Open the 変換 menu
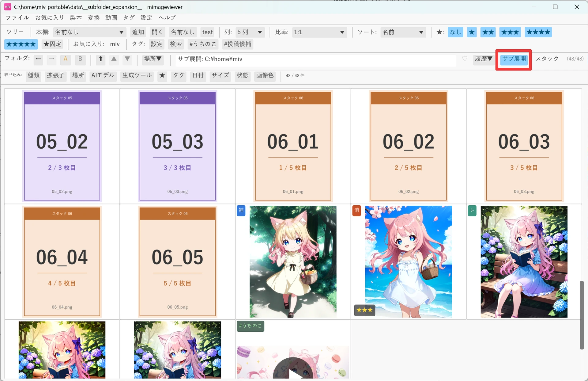The image size is (588, 381). (94, 18)
